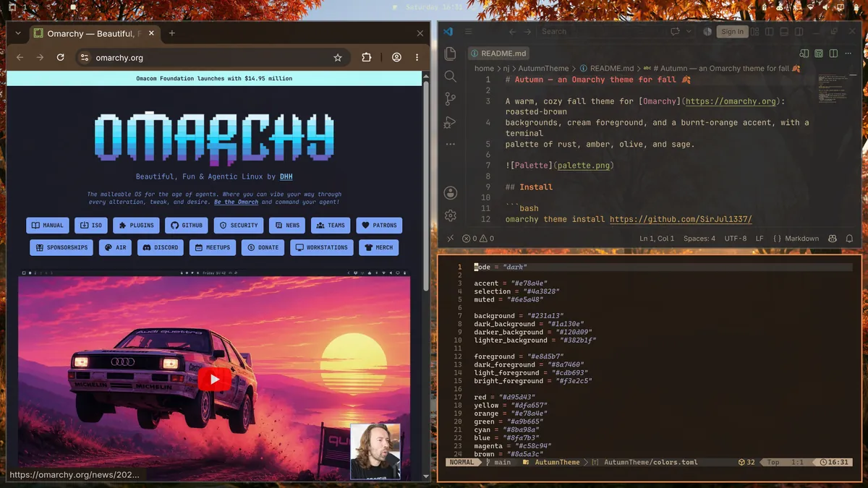
Task: Open the notifications bell in VS Code
Action: (849, 238)
